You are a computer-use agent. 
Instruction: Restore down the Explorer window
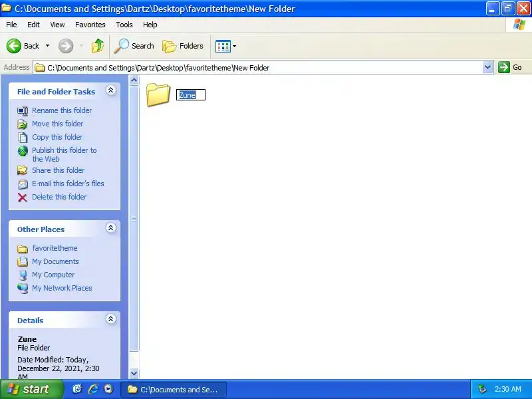507,9
